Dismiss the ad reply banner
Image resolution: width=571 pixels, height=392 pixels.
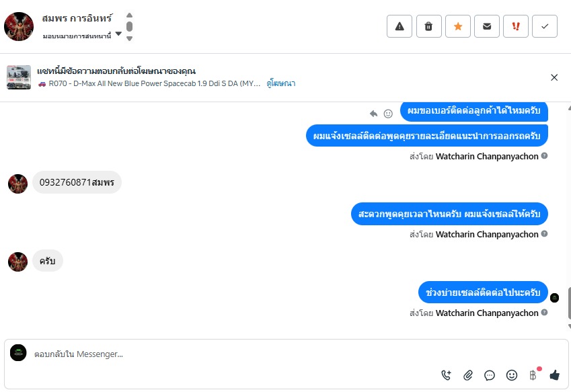coord(554,77)
